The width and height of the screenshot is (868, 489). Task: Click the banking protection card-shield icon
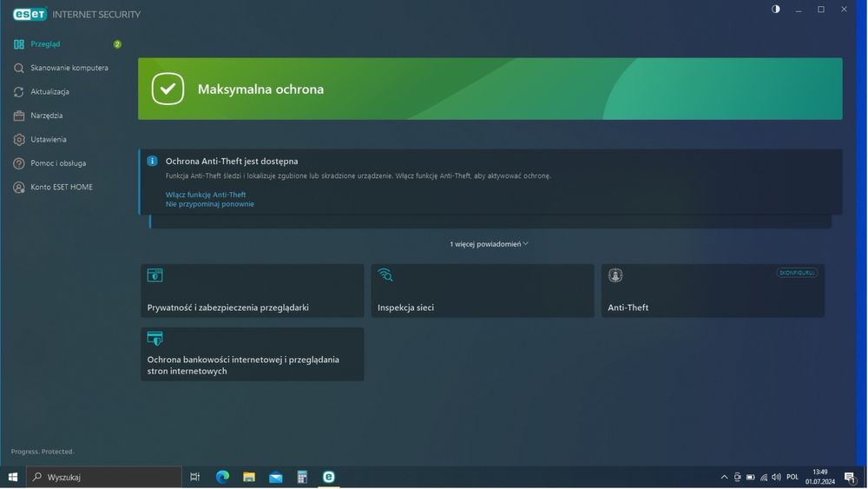(155, 338)
